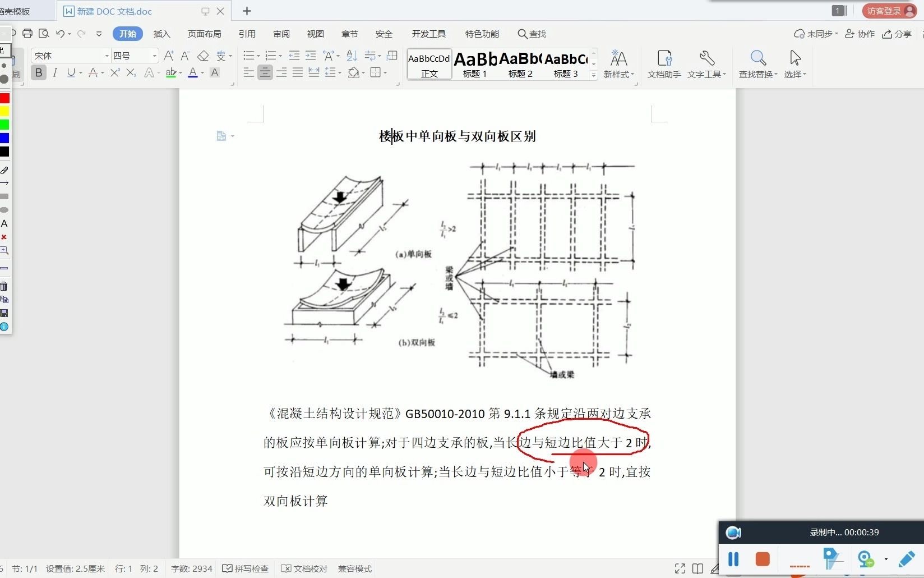Apply the 标题 2 style
Screen dimensions: 924x578
[520, 64]
